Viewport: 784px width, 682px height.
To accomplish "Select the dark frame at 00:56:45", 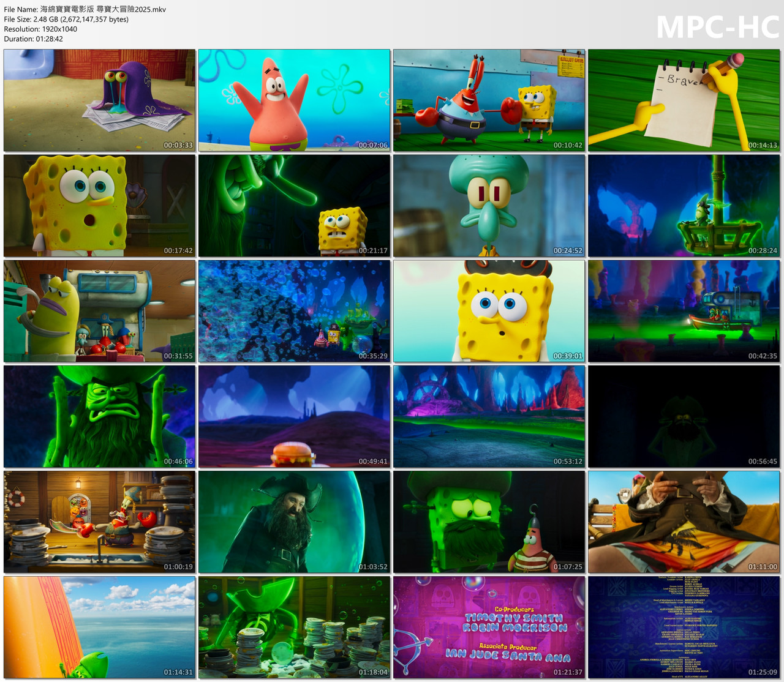I will [684, 417].
